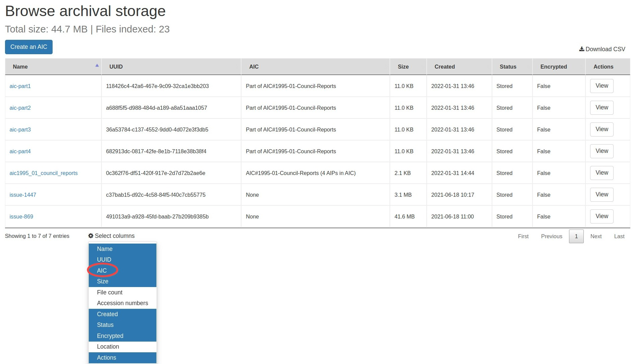Toggle UUID entry in column menu
The image size is (635, 364).
click(x=104, y=260)
